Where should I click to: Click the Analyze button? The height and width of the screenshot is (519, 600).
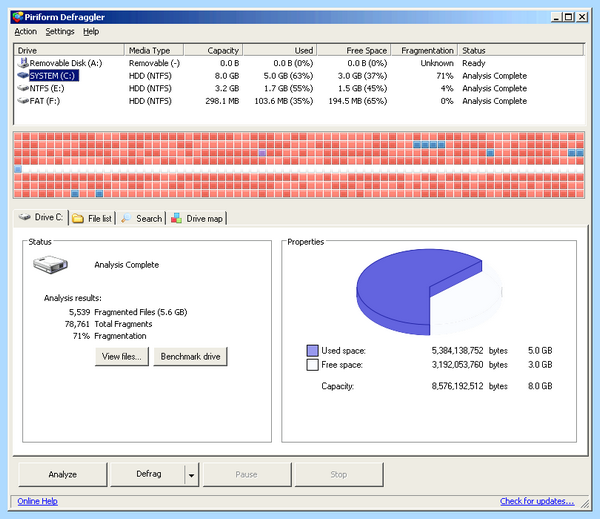point(63,475)
